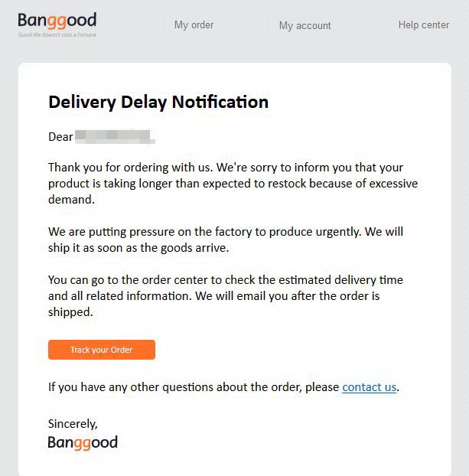Click the word Dear in the greeting
Screen dimensions: 469x476
(60, 137)
